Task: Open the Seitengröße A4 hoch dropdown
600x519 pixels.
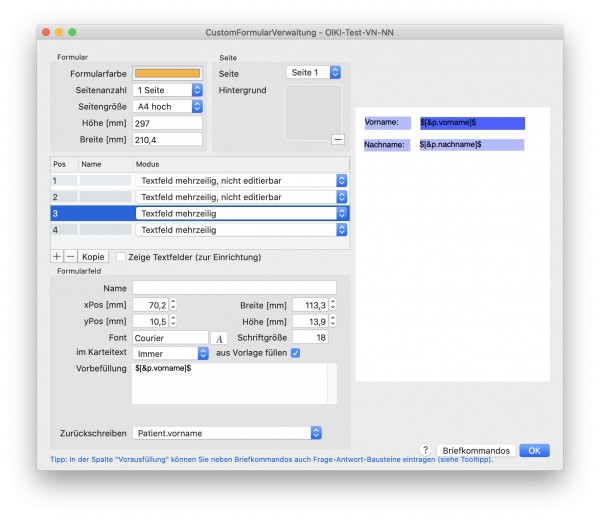Action: pyautogui.click(x=168, y=106)
